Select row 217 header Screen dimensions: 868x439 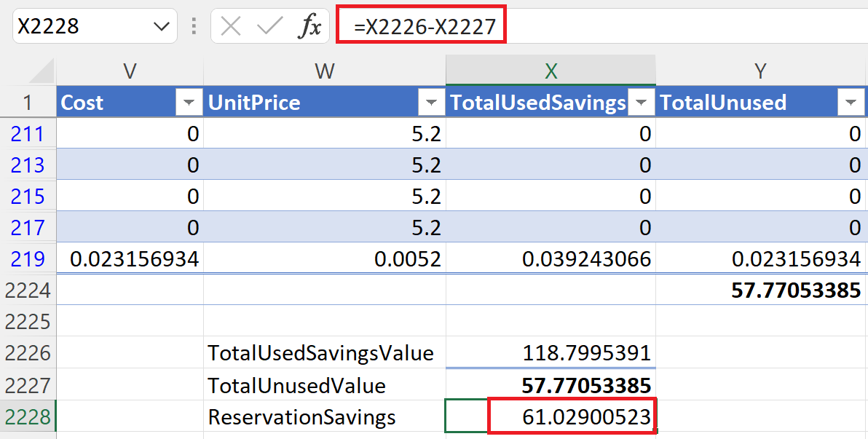(28, 228)
